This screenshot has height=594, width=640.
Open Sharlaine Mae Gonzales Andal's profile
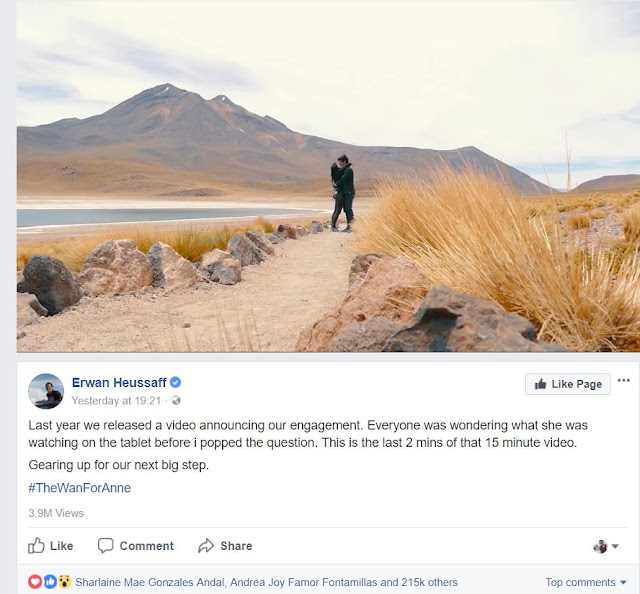(x=150, y=582)
